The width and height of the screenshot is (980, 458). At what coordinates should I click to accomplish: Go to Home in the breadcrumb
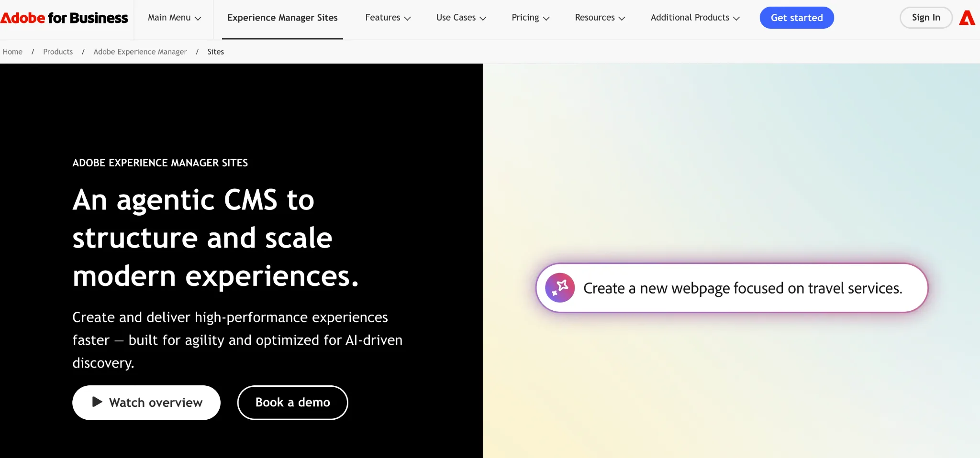(x=12, y=52)
